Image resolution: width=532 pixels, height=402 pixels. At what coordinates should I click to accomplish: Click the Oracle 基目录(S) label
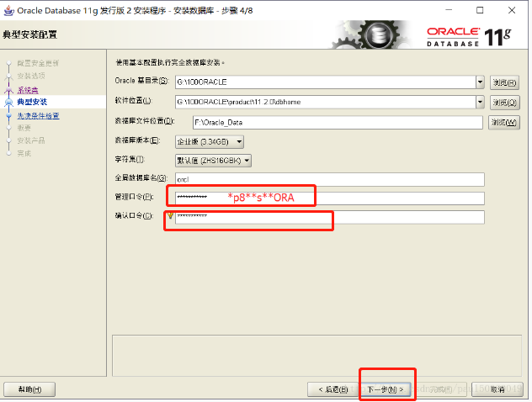tap(141, 81)
